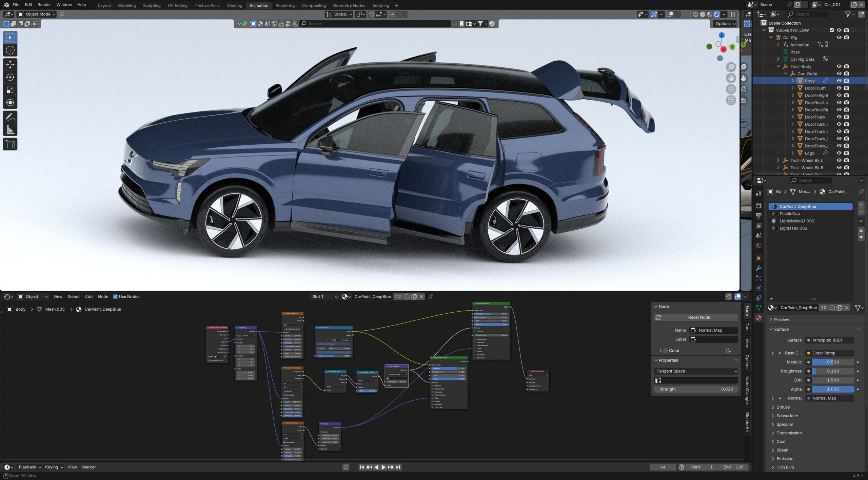Uncheck the Use Nodes checkbox
The image size is (868, 480).
tap(115, 296)
